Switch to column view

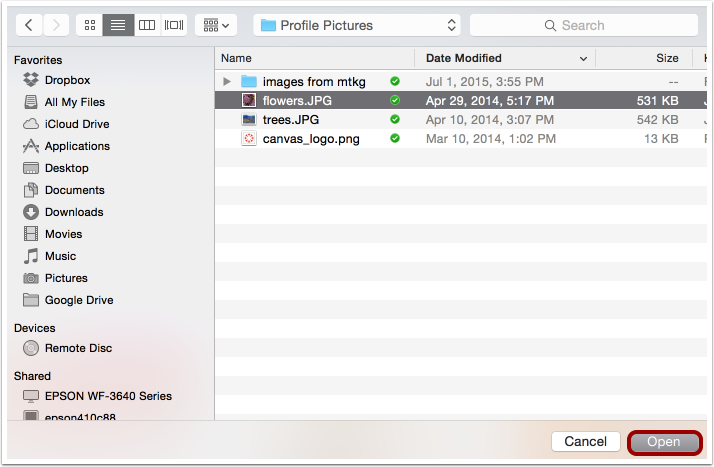(x=147, y=25)
